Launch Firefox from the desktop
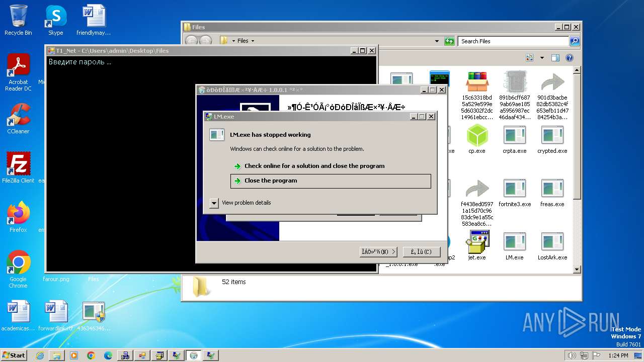This screenshot has height=362, width=644. coord(18,217)
